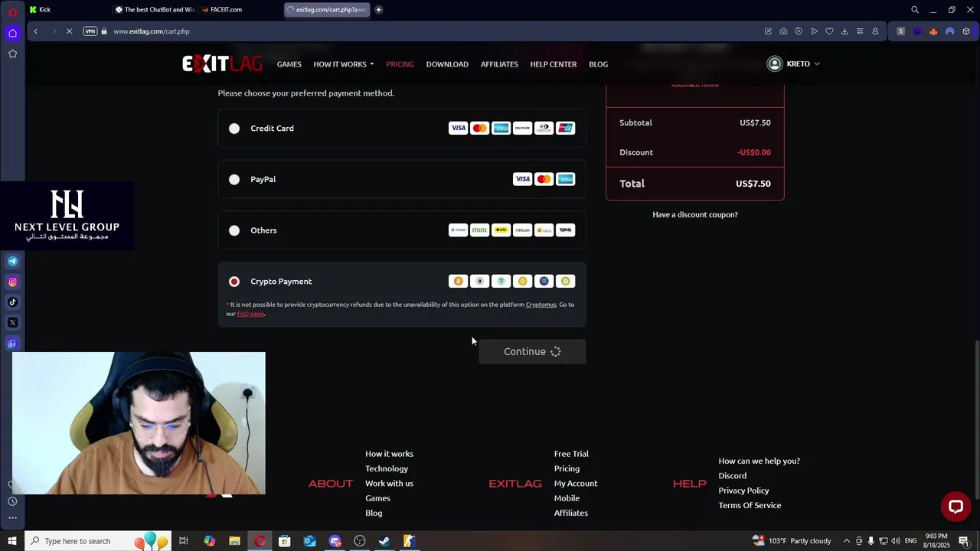Open the PRICING page
This screenshot has height=551, width=980.
click(x=400, y=64)
